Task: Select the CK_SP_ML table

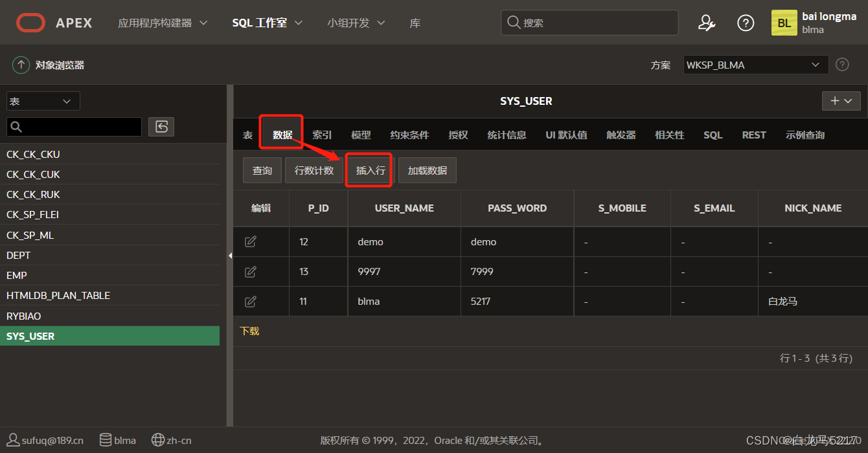Action: [x=109, y=235]
